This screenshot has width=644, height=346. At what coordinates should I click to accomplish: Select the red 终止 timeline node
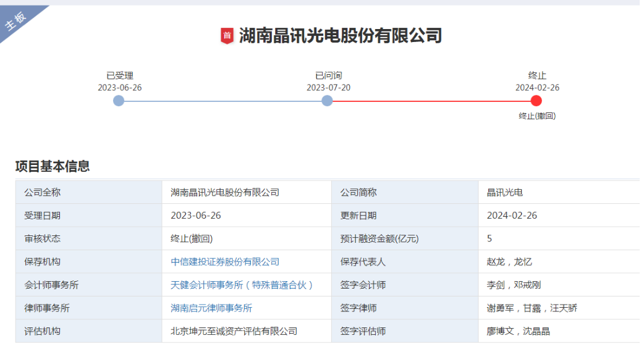(536, 101)
